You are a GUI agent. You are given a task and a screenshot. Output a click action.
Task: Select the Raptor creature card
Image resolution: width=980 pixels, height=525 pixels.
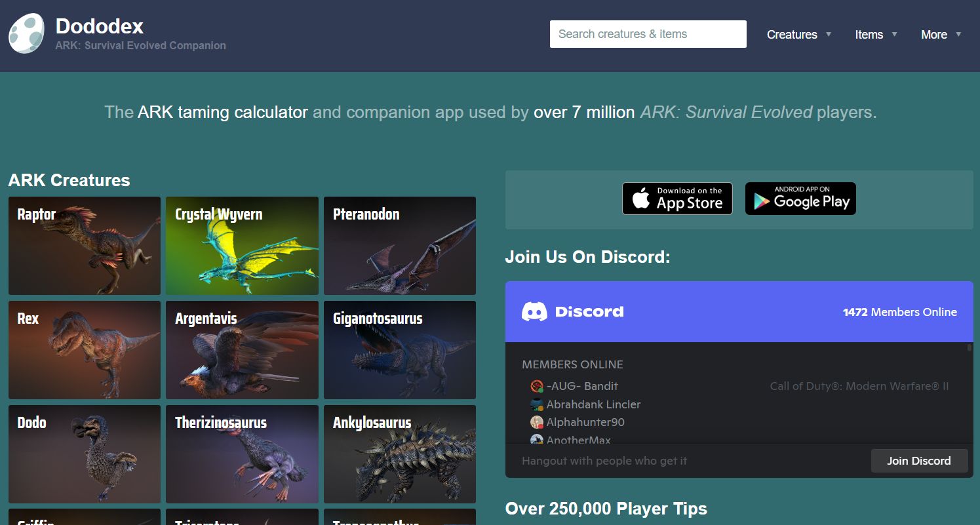click(x=85, y=246)
